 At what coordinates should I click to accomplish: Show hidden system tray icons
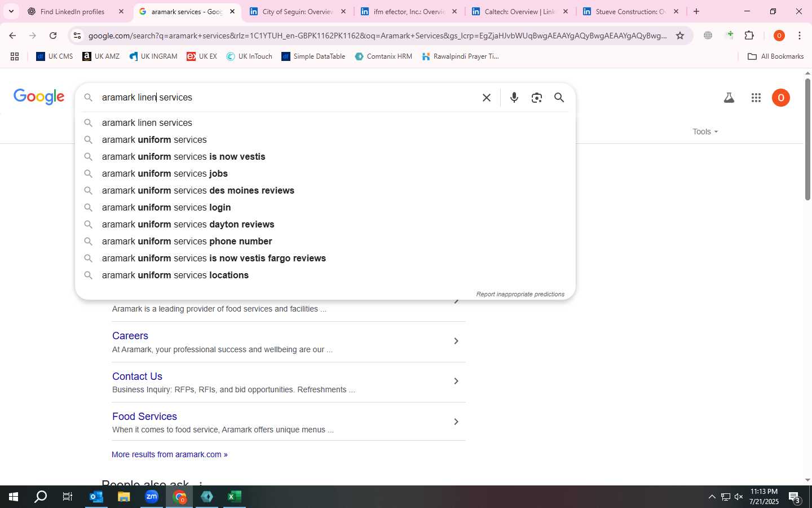(712, 497)
